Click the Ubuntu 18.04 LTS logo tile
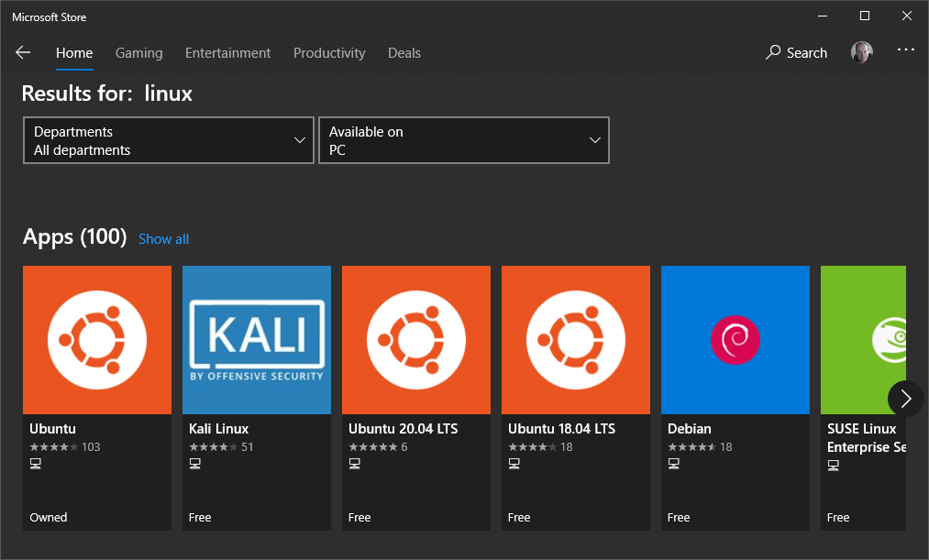Image resolution: width=929 pixels, height=560 pixels. point(575,339)
